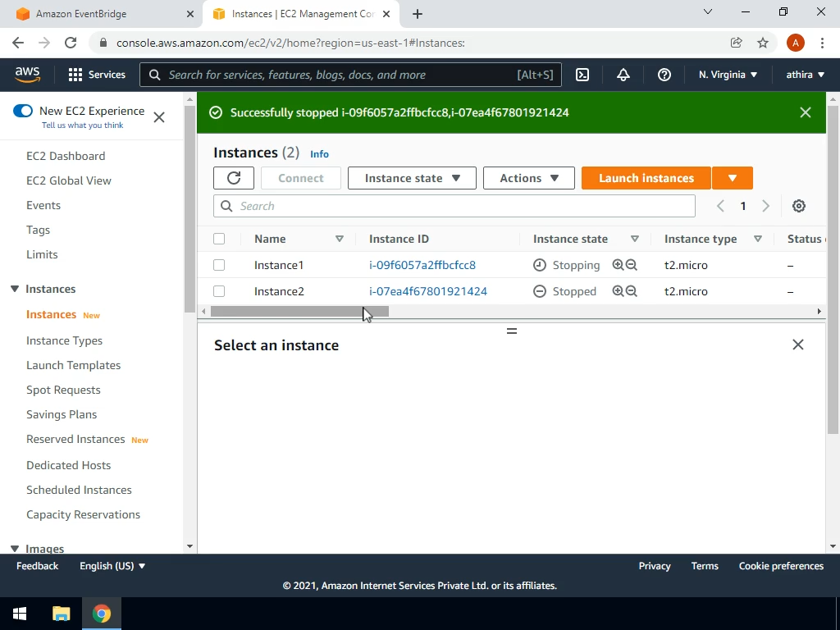Toggle the New EC2 Experience switch

[x=23, y=111]
